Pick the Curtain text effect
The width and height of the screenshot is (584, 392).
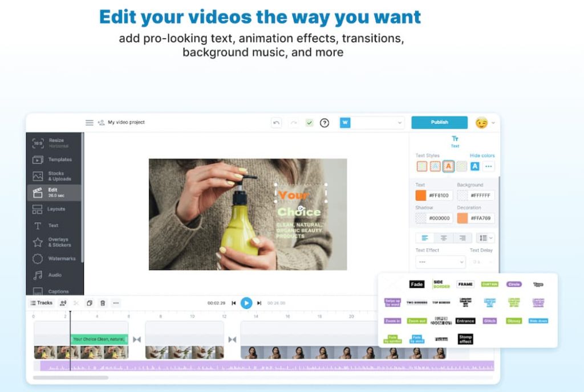(x=490, y=284)
